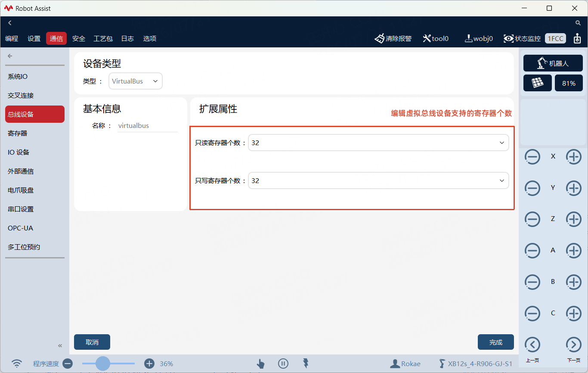Open the tool0 tool selector
The height and width of the screenshot is (373, 588).
436,38
